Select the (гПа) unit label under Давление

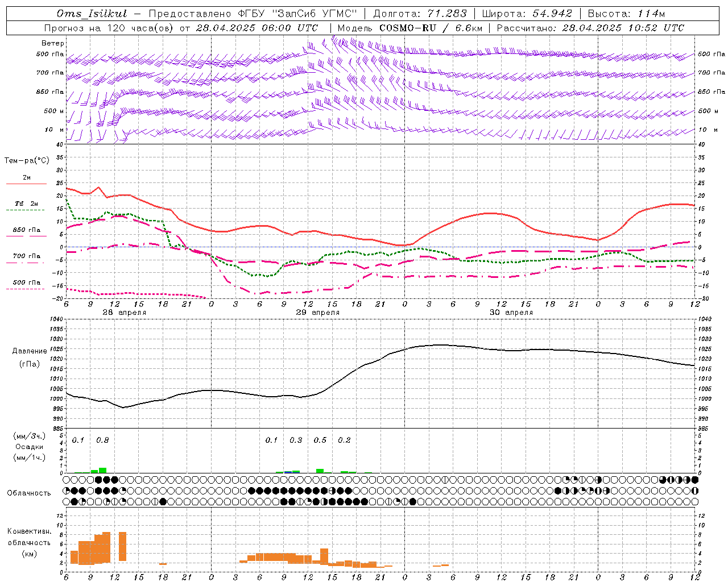30,364
